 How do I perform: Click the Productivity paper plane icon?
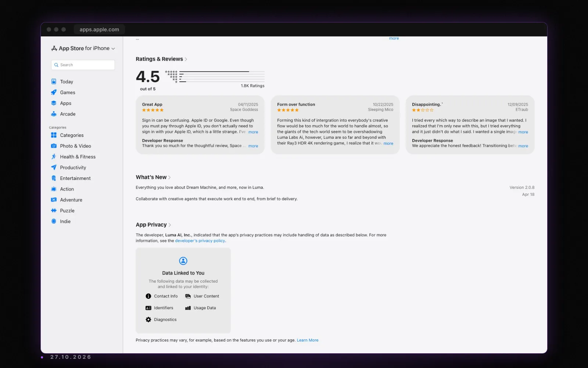click(x=54, y=167)
